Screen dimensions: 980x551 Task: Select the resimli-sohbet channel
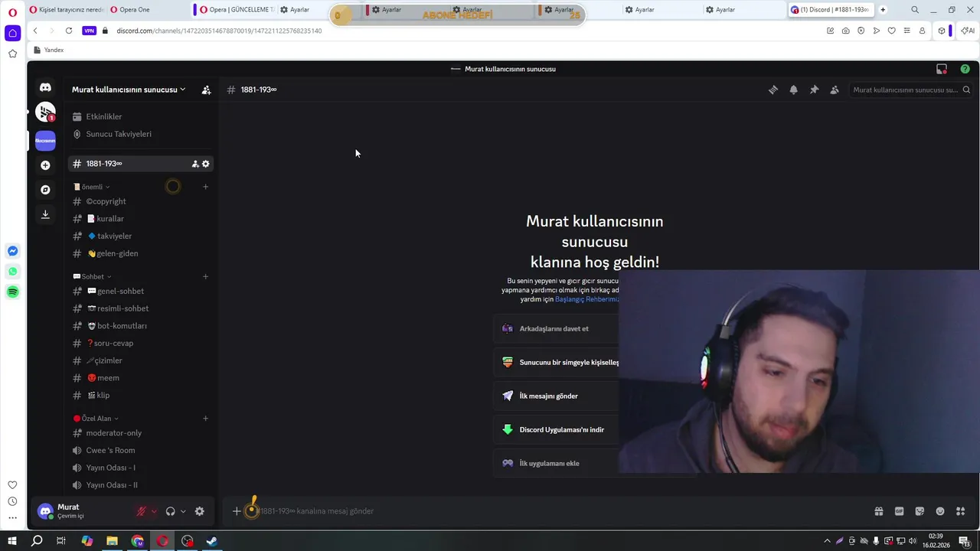click(140, 308)
